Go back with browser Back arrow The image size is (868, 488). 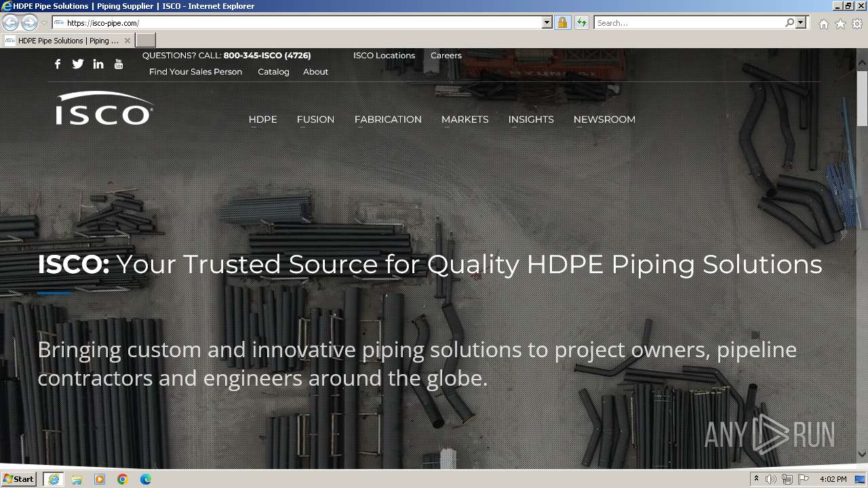[x=10, y=22]
